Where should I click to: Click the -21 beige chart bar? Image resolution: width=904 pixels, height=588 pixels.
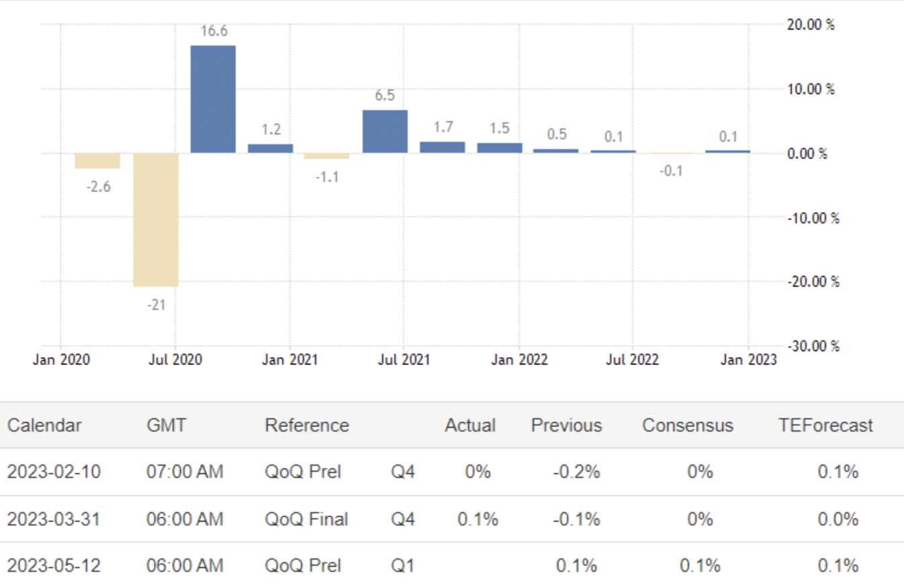click(156, 219)
